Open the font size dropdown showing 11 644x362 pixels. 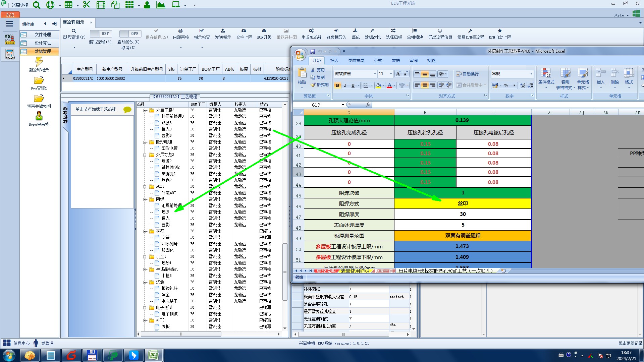(x=391, y=74)
